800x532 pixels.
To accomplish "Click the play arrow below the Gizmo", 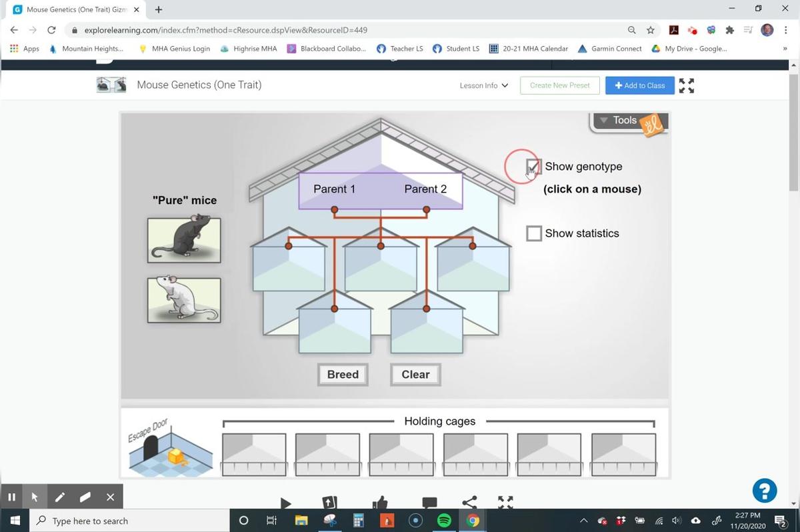I will 285,503.
